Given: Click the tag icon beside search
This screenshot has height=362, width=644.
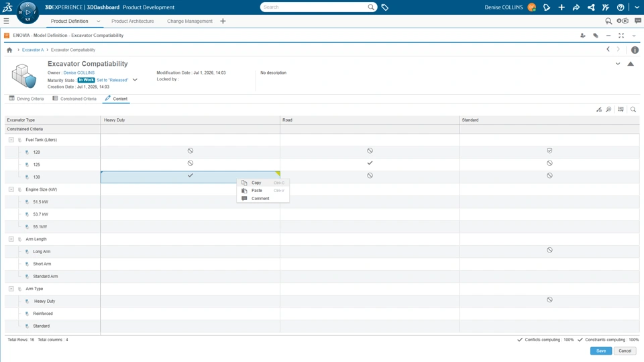Looking at the screenshot, I should pyautogui.click(x=385, y=7).
